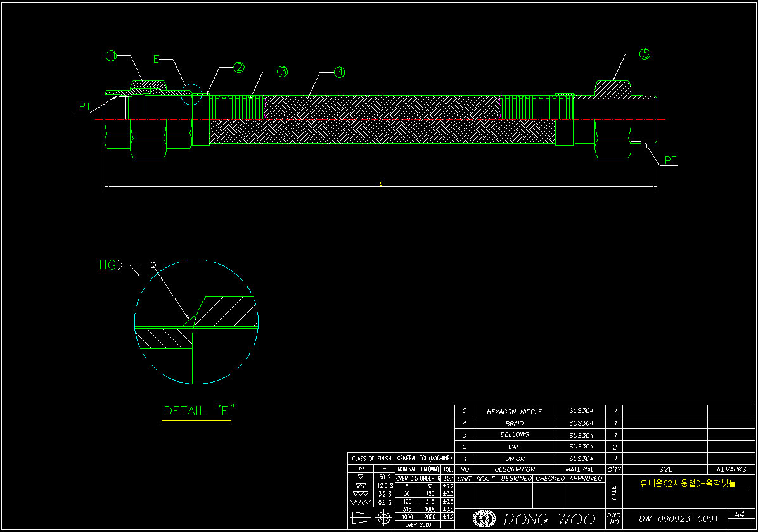The image size is (758, 532).
Task: Select the '50 S' finish value
Action: coord(385,477)
